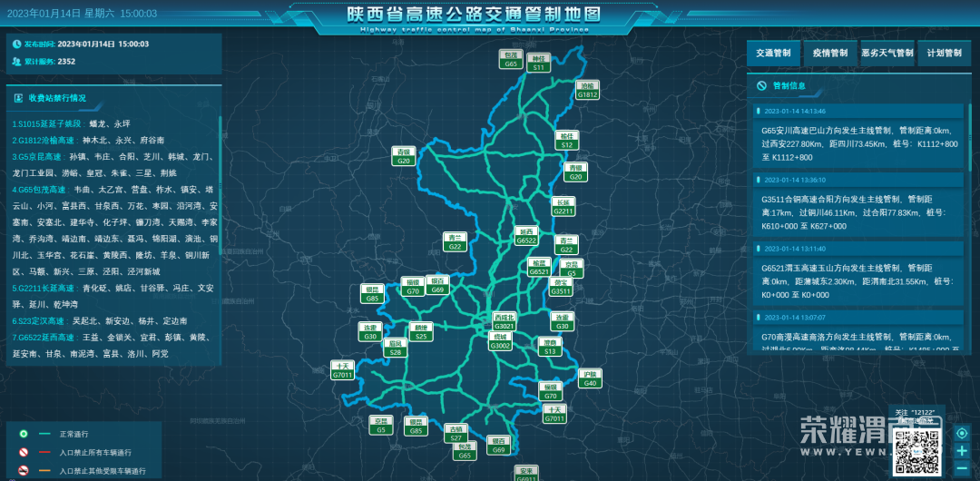Click the G65 包茂 marker at map top
This screenshot has width=980, height=481.
click(511, 60)
